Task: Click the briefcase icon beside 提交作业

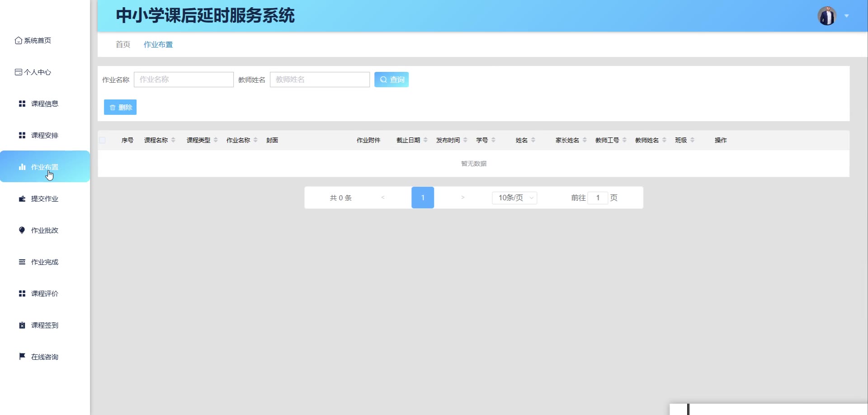Action: 22,199
